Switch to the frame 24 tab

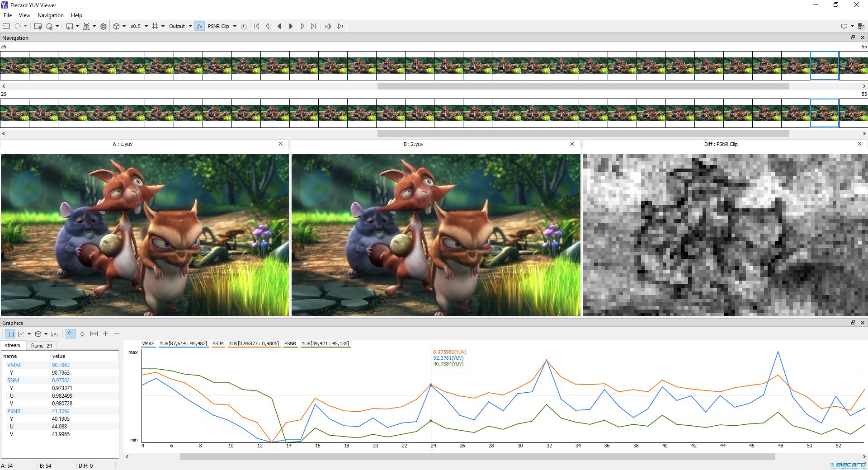pos(41,345)
